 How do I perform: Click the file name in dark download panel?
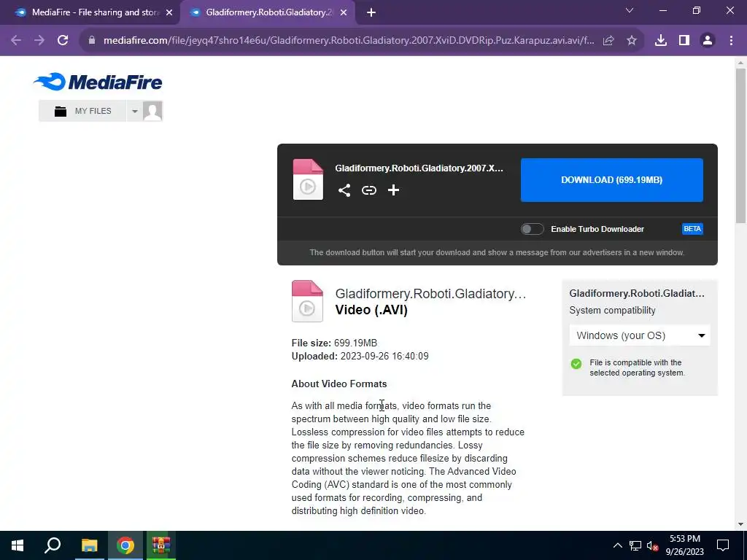click(x=419, y=168)
